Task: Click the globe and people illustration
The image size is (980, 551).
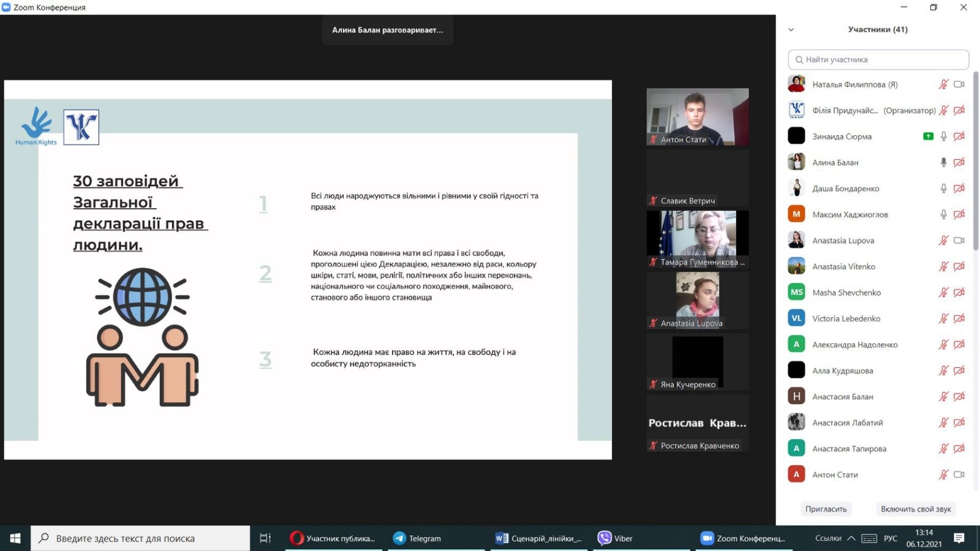Action: click(x=142, y=337)
